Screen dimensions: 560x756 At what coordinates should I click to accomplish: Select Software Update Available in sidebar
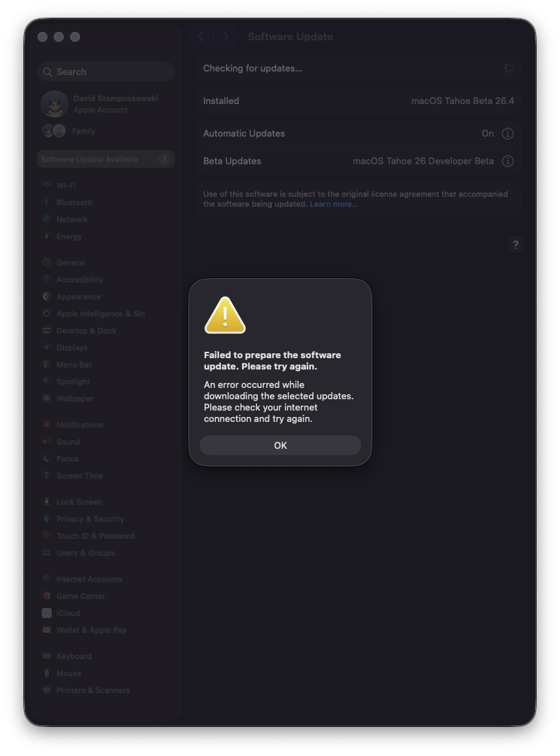pos(105,159)
